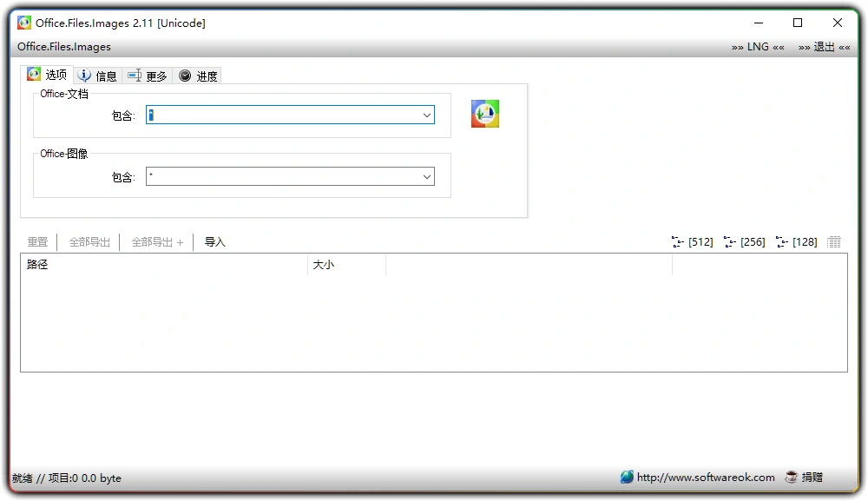Open the 选项 tab
Screen dimensions: 868x501
[47, 74]
